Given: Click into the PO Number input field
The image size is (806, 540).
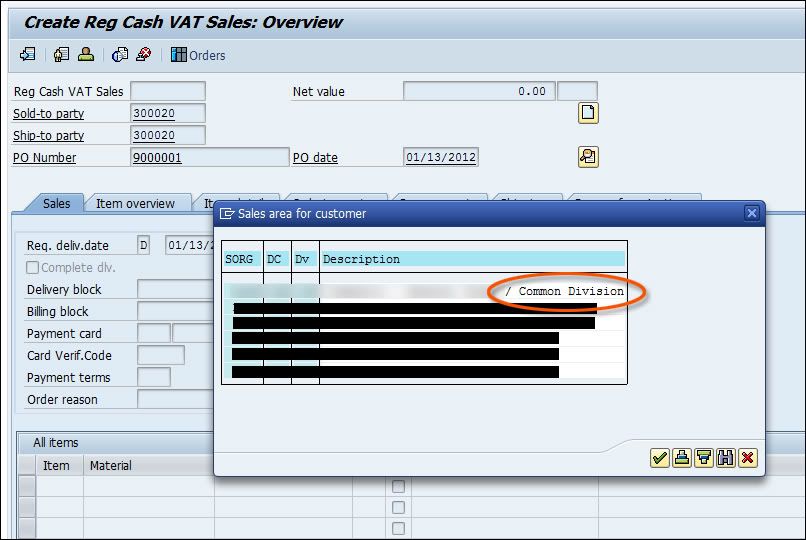Looking at the screenshot, I should 209,157.
